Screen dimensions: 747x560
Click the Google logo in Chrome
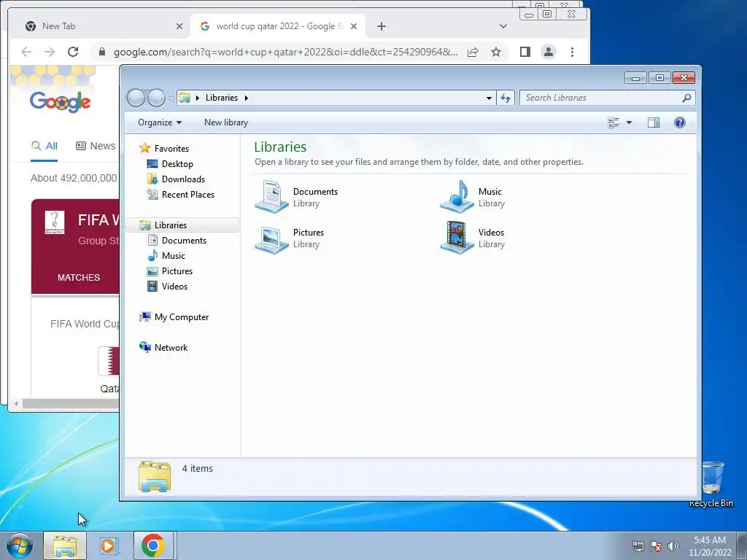pos(60,101)
